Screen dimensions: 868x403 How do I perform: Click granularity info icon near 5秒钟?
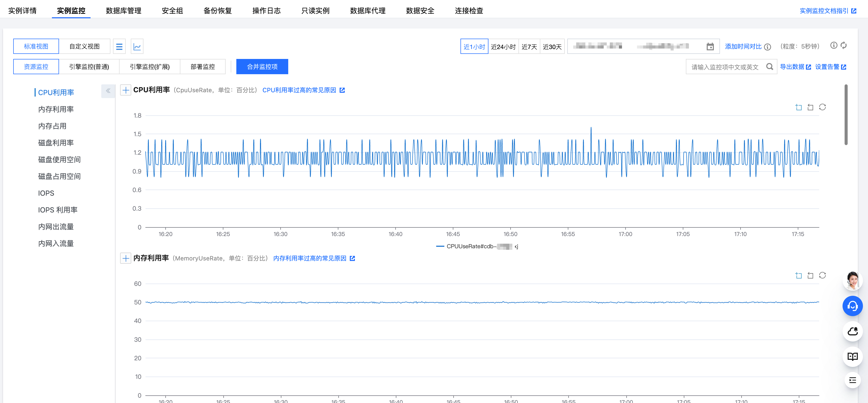click(x=834, y=45)
